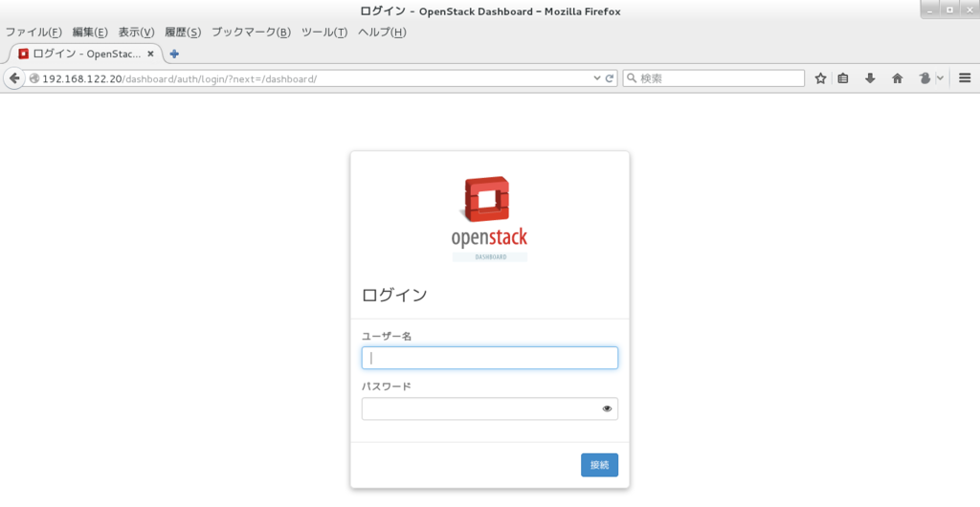Image resolution: width=980 pixels, height=507 pixels.
Task: Maximize the Firefox window
Action: click(950, 10)
